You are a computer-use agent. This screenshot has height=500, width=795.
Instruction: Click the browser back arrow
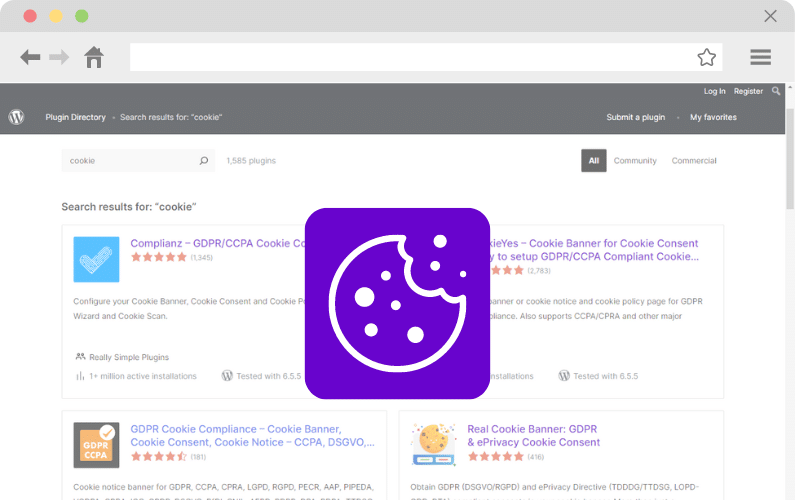[30, 57]
